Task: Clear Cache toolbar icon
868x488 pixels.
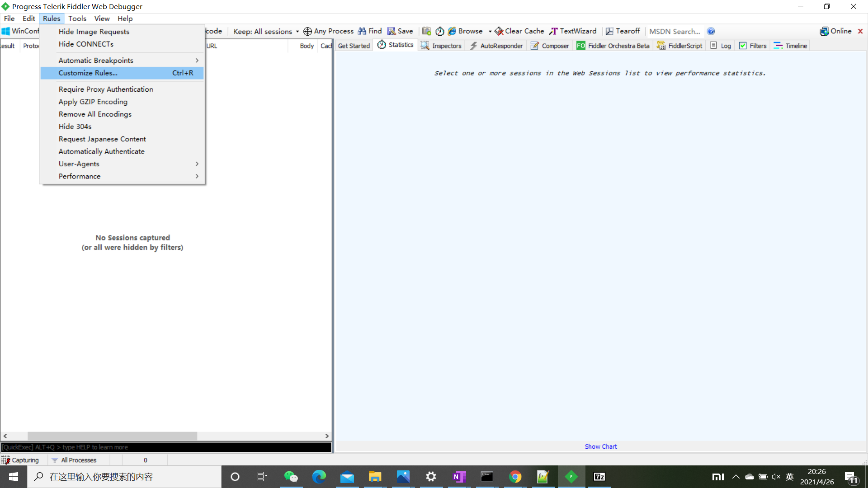Action: click(499, 31)
